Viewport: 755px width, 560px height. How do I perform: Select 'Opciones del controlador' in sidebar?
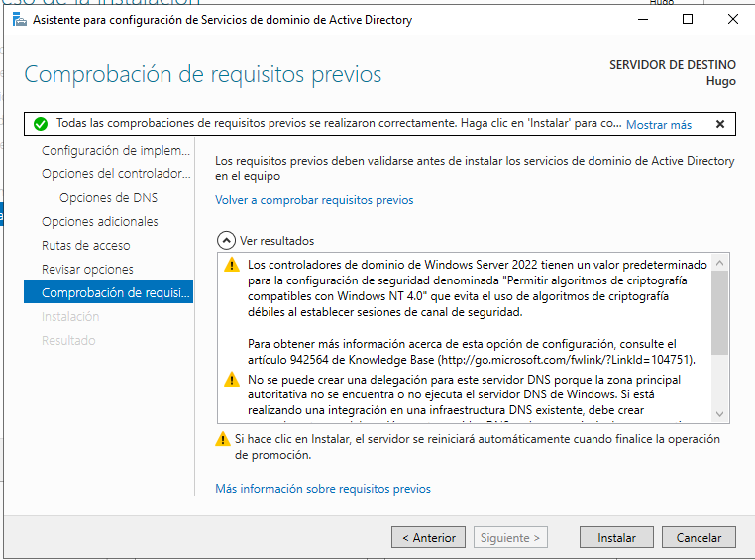tap(114, 174)
